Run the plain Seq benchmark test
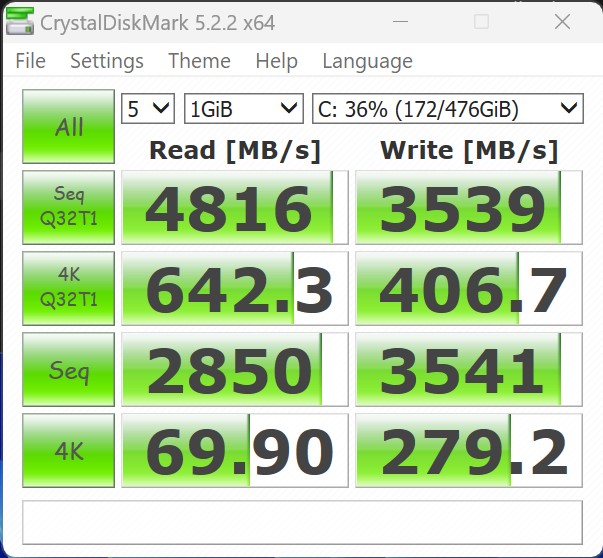The image size is (603, 558). point(69,370)
